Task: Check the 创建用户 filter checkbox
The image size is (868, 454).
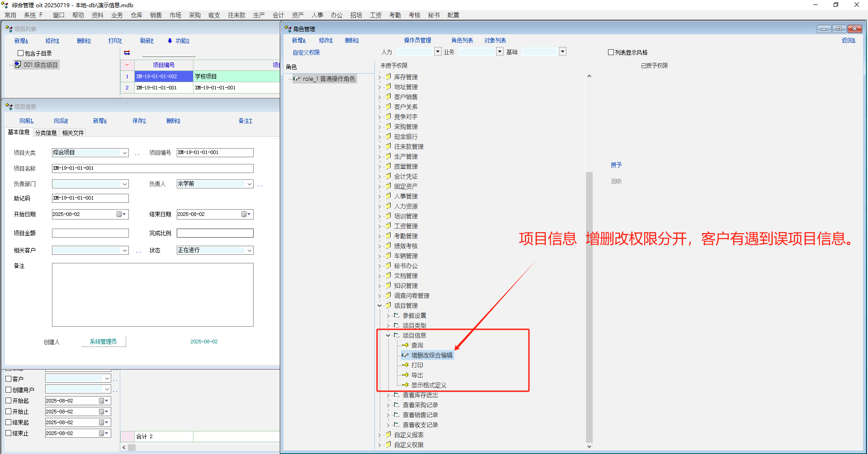Action: pyautogui.click(x=8, y=389)
